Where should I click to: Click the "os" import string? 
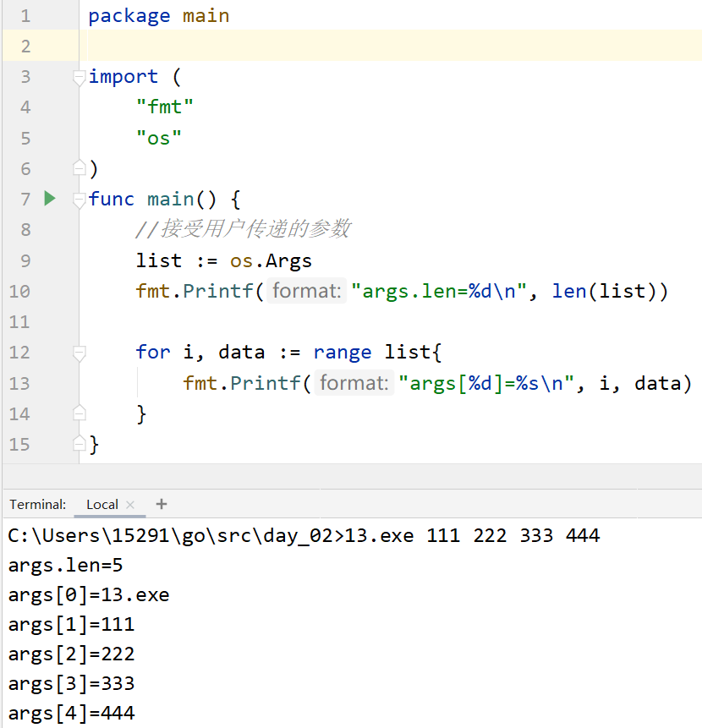coord(159,138)
